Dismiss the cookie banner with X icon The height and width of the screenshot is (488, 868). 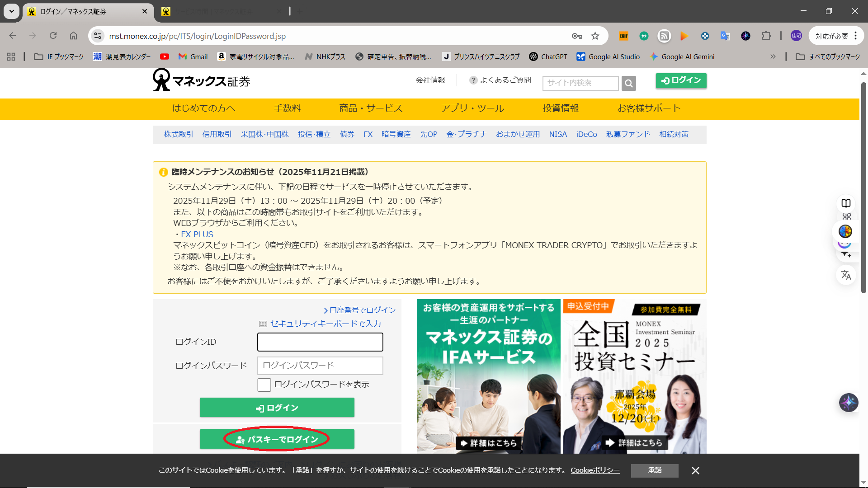(x=695, y=471)
